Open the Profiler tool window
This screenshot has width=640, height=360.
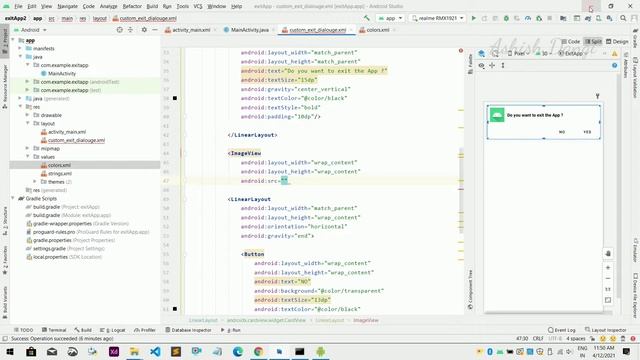pyautogui.click(x=144, y=330)
